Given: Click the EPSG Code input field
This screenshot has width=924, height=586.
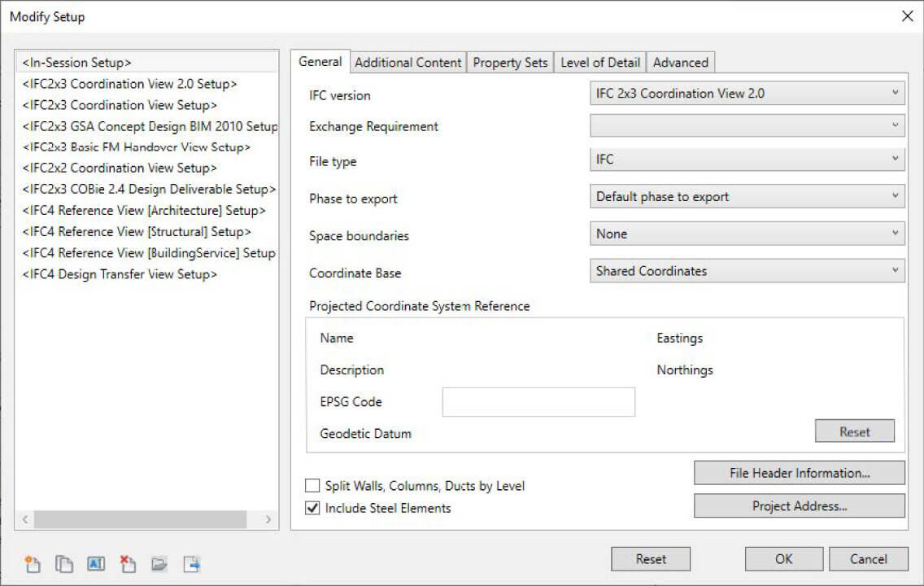Looking at the screenshot, I should [x=538, y=402].
